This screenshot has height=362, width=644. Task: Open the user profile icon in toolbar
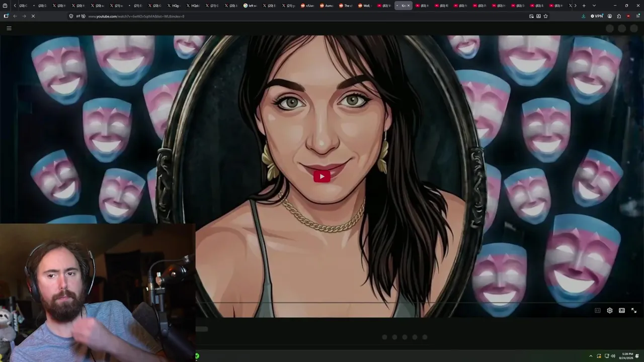[610, 16]
